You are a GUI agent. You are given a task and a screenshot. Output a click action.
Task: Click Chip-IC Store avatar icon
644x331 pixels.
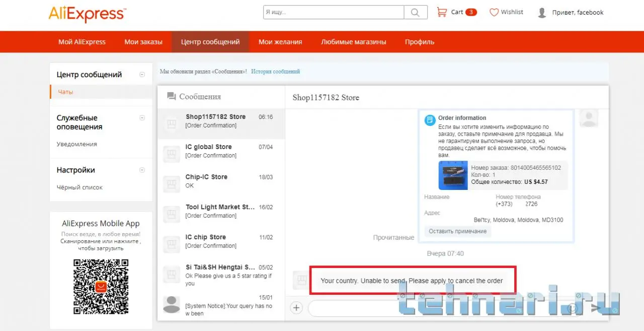click(172, 184)
